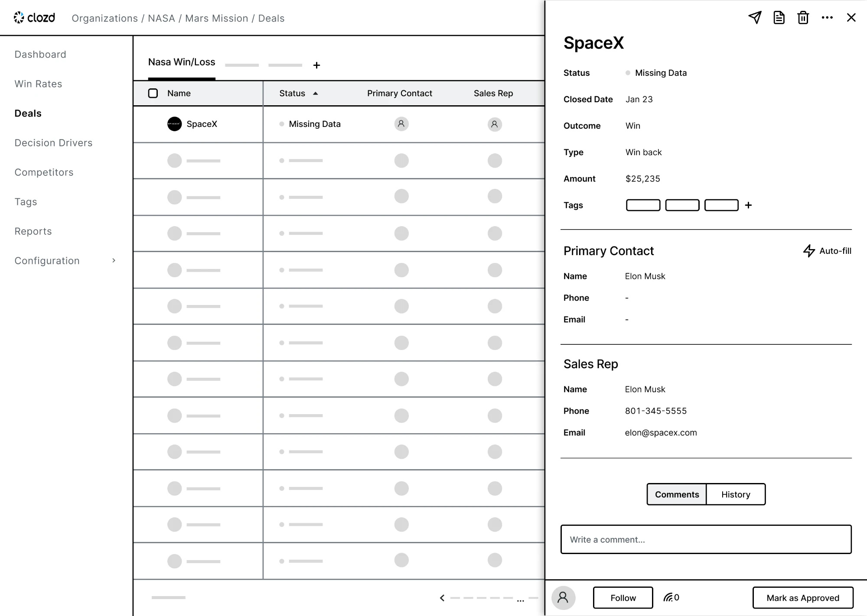Click Organizations in the breadcrumb
The width and height of the screenshot is (867, 616).
tap(104, 18)
